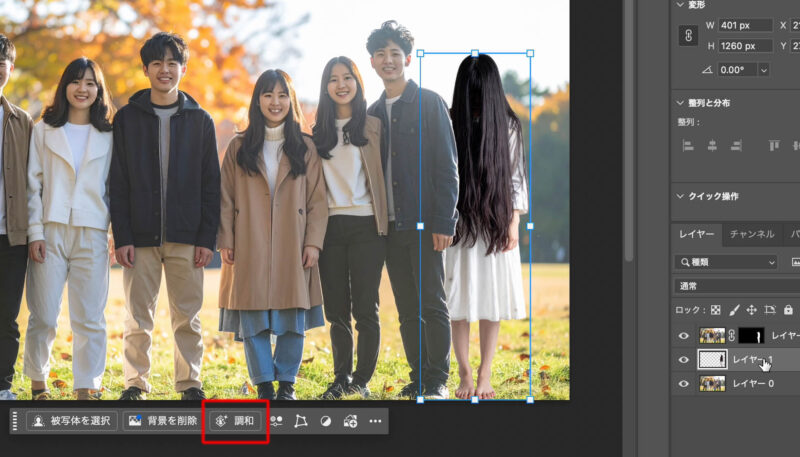The image size is (800, 457).
Task: Click the 背景を削除 button
Action: (x=163, y=421)
